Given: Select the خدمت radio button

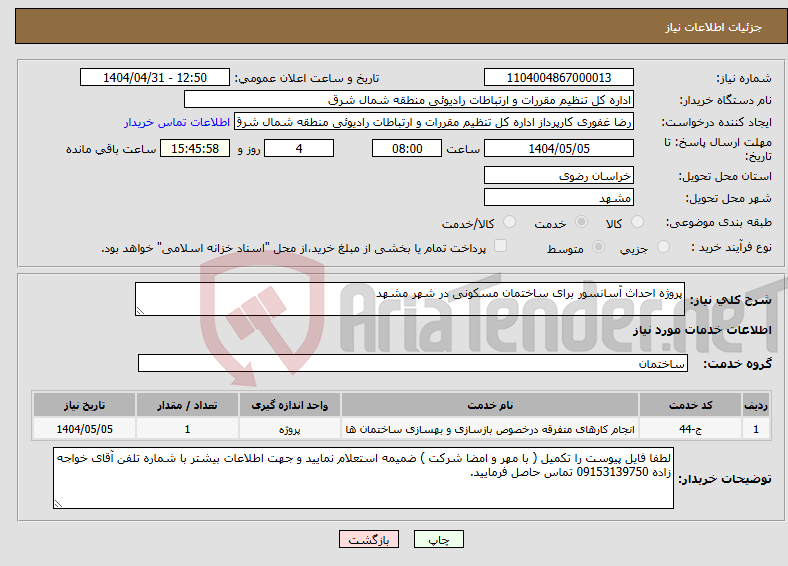Looking at the screenshot, I should click(581, 222).
